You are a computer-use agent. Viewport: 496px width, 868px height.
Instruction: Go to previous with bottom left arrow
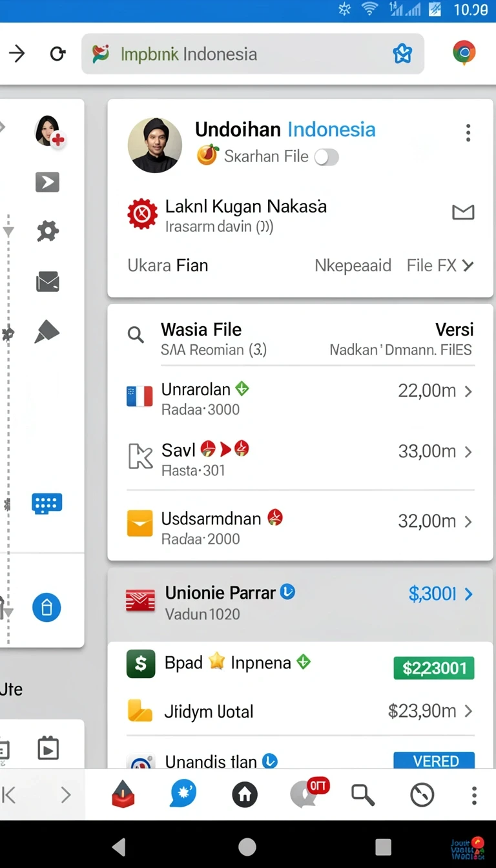point(8,795)
